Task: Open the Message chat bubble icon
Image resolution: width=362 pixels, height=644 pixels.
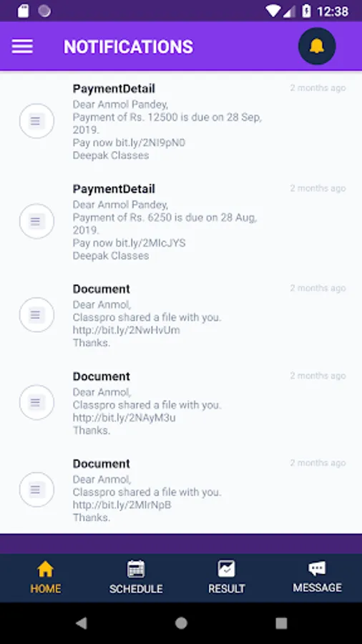Action: click(x=317, y=569)
